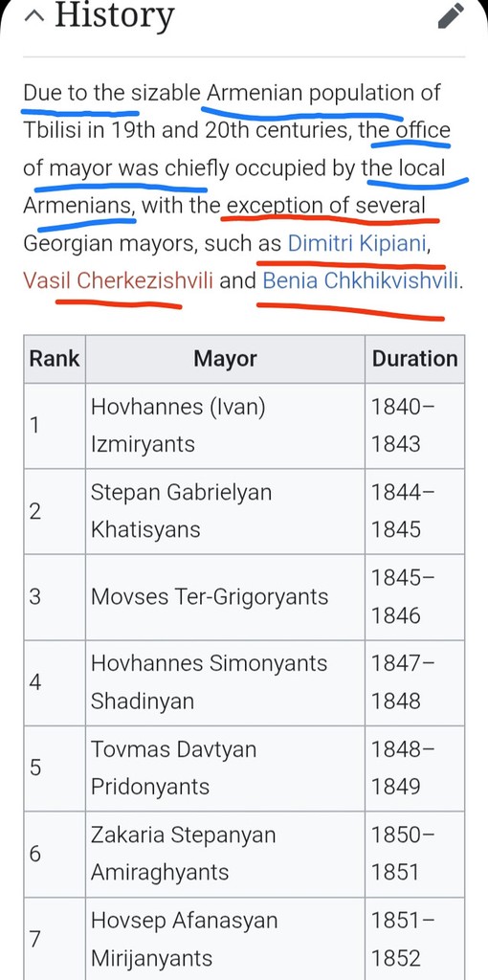The width and height of the screenshot is (488, 980).
Task: Click the pencil edit icon
Action: pos(451,15)
